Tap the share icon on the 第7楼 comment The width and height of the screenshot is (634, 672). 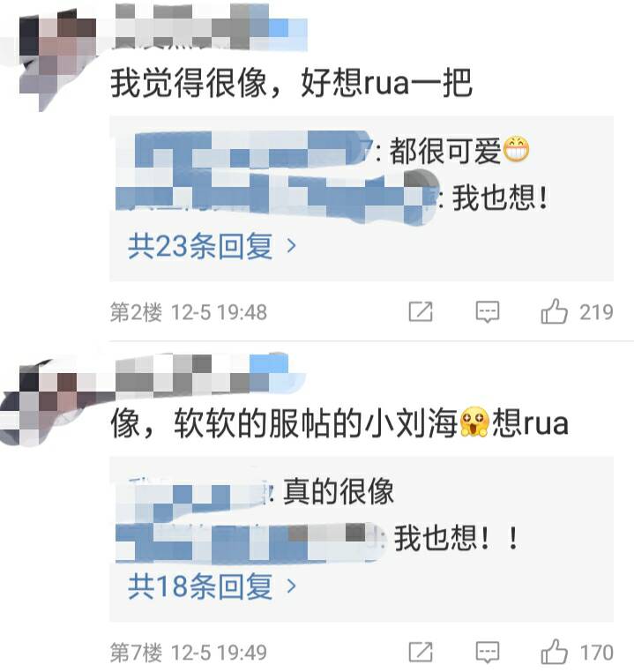click(x=421, y=652)
